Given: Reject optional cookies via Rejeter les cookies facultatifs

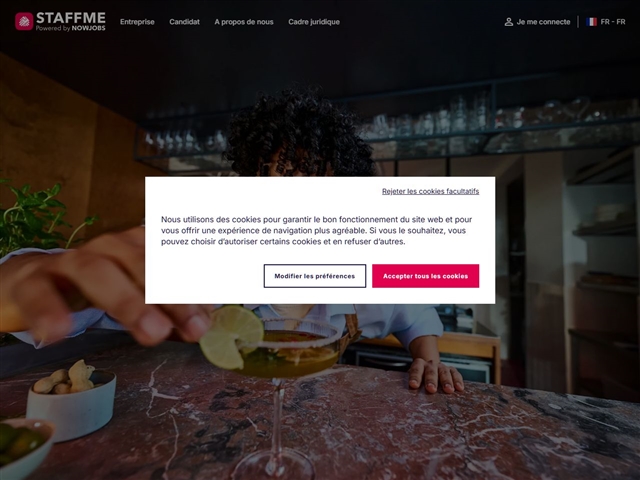Looking at the screenshot, I should [431, 191].
